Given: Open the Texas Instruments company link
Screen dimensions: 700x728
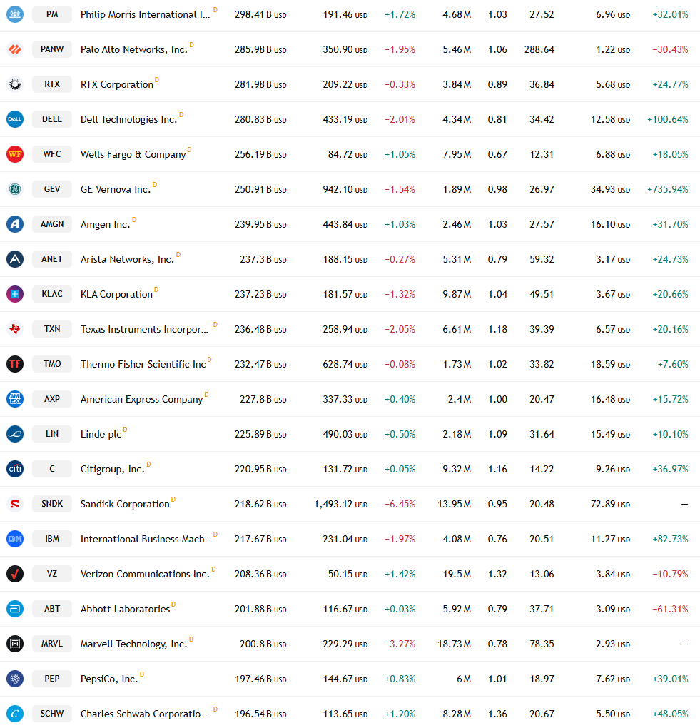Looking at the screenshot, I should 144,330.
